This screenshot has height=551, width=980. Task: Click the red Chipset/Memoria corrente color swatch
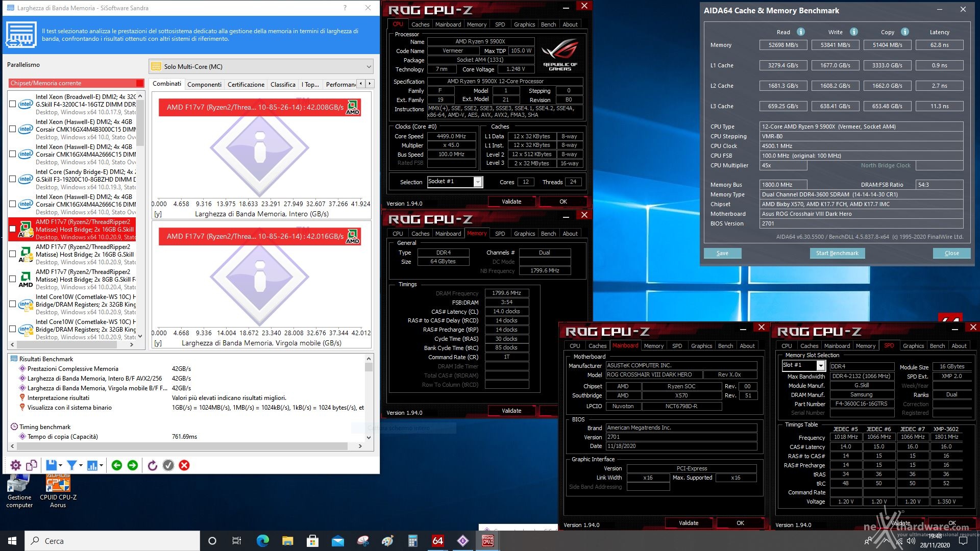click(140, 83)
